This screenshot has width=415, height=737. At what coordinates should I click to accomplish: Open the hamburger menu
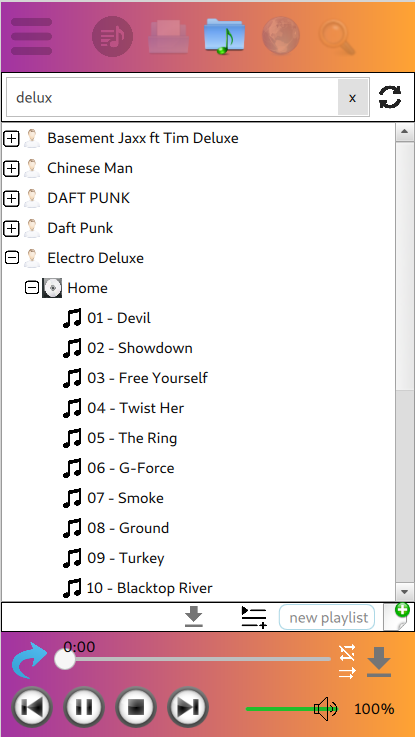click(31, 37)
